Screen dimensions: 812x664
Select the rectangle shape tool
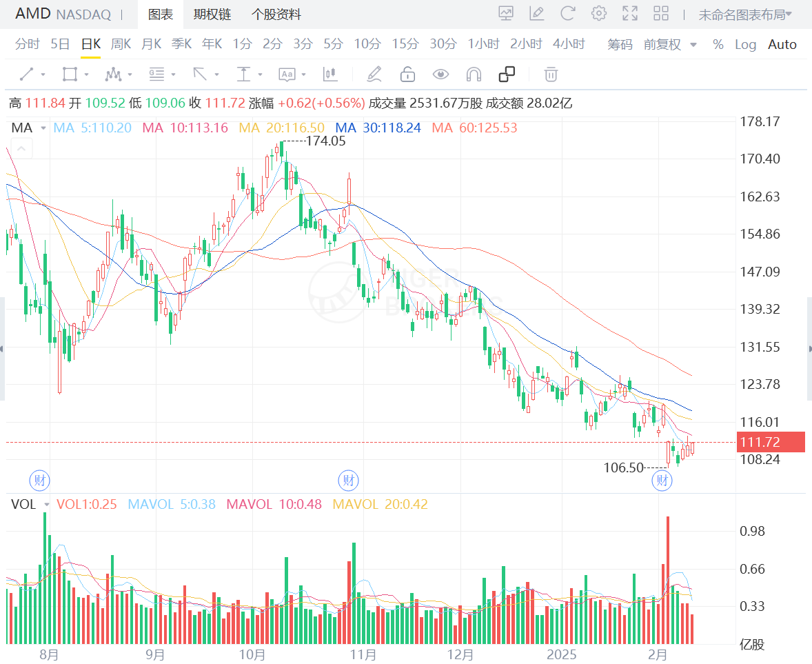pyautogui.click(x=70, y=74)
